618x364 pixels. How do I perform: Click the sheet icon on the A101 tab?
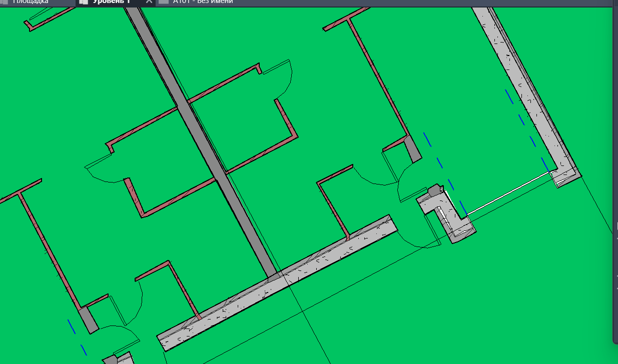164,1
